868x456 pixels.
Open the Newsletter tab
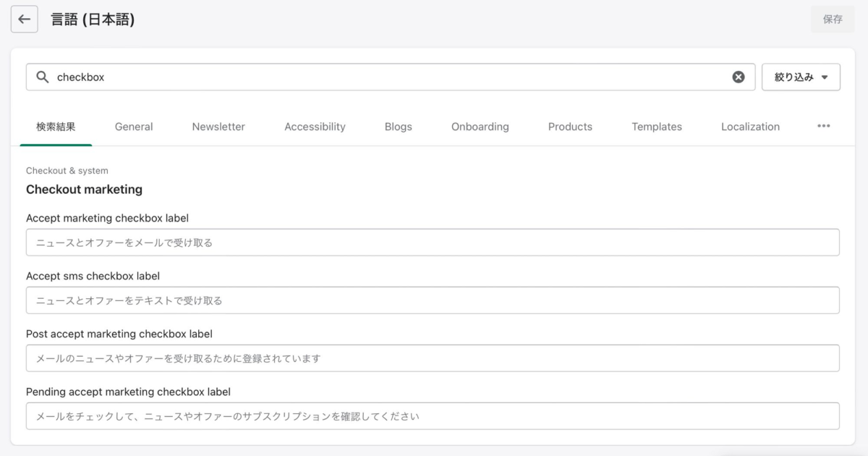(x=218, y=127)
